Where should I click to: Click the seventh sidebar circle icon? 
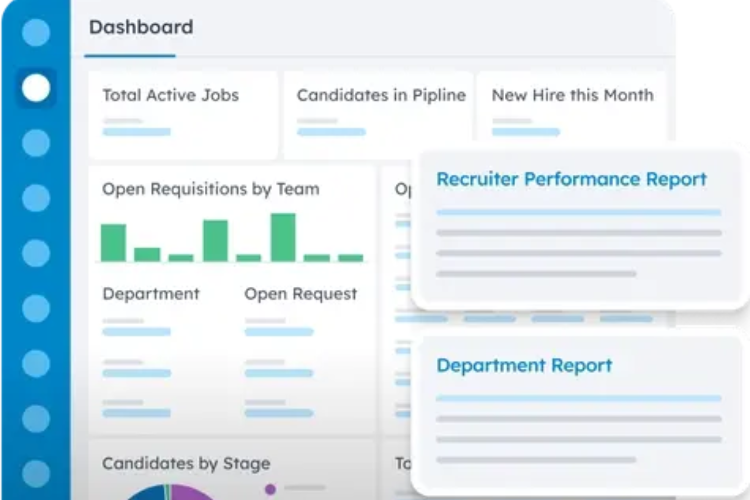36,364
